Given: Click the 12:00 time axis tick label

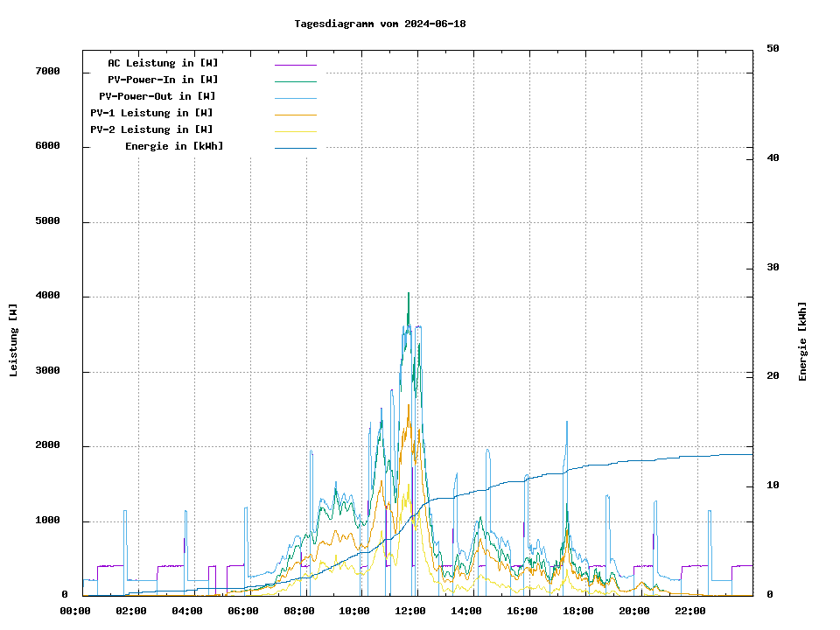Looking at the screenshot, I should [409, 611].
